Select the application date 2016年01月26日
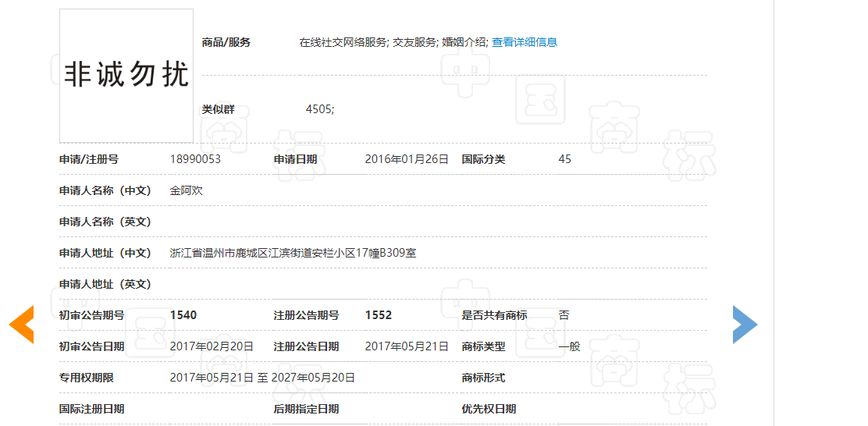 coord(407,159)
